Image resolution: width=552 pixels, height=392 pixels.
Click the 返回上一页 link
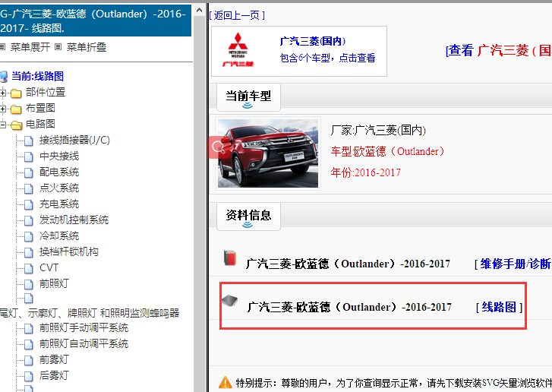point(237,15)
